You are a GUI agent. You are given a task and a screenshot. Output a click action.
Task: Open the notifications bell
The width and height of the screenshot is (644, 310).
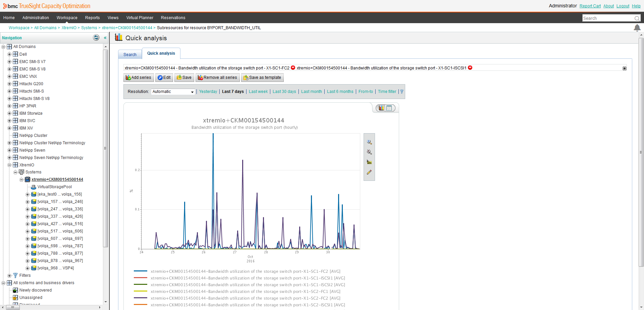click(x=637, y=28)
